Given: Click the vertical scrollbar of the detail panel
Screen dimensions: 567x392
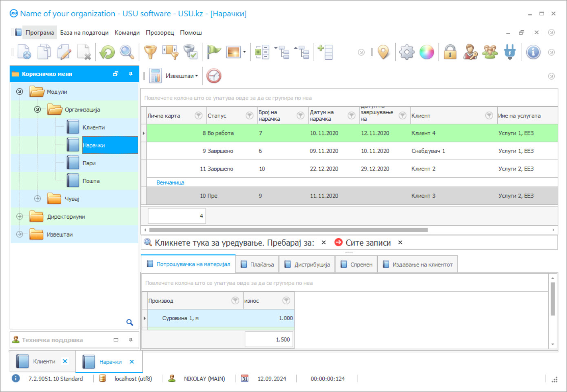Looking at the screenshot, I should pos(553,299).
